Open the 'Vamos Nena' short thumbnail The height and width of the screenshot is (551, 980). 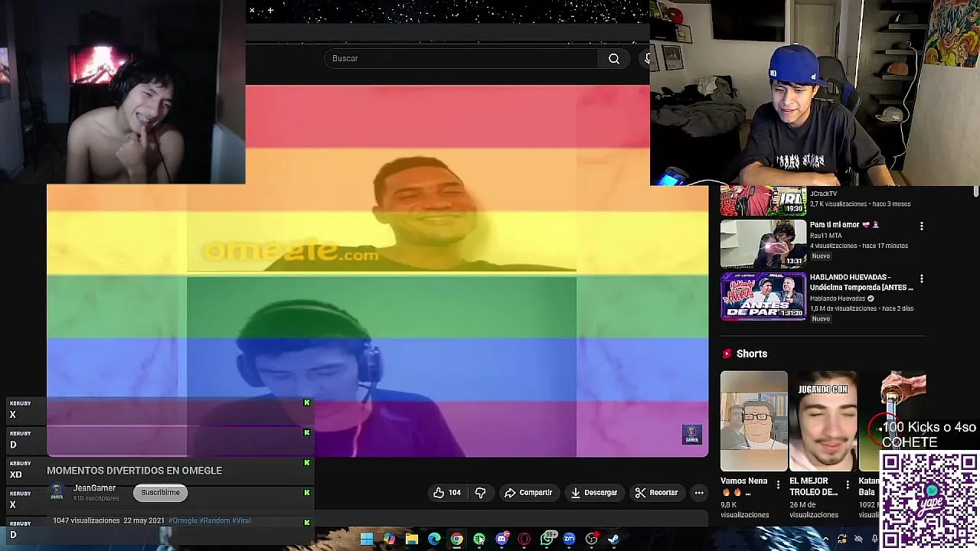coord(753,421)
